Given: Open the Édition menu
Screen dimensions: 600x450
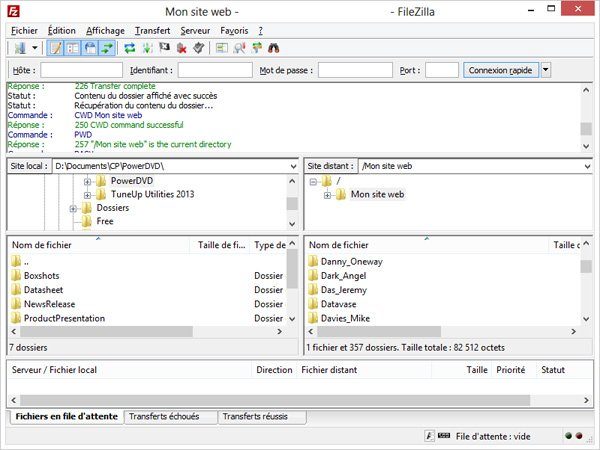Looking at the screenshot, I should click(x=62, y=31).
